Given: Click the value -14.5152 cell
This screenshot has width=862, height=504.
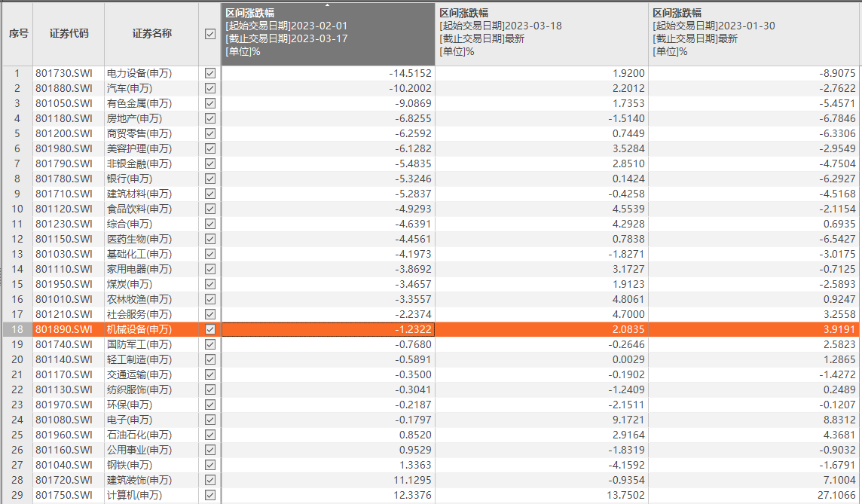Looking at the screenshot, I should tap(329, 73).
